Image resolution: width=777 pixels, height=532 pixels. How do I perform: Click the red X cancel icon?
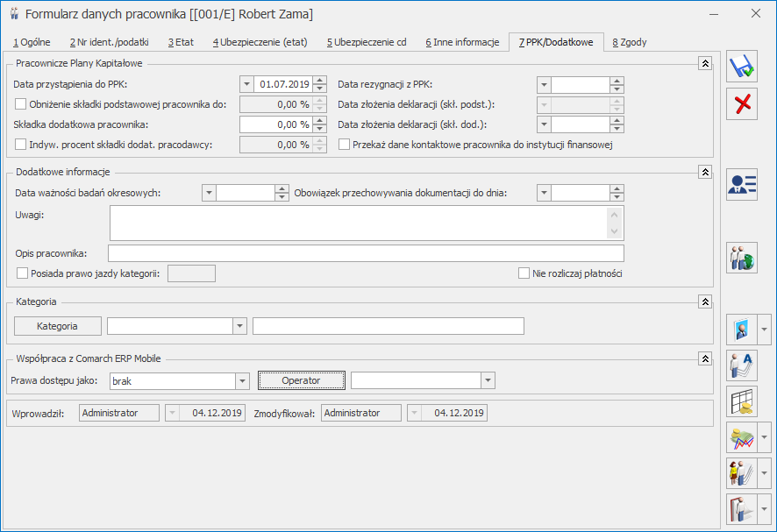[742, 104]
